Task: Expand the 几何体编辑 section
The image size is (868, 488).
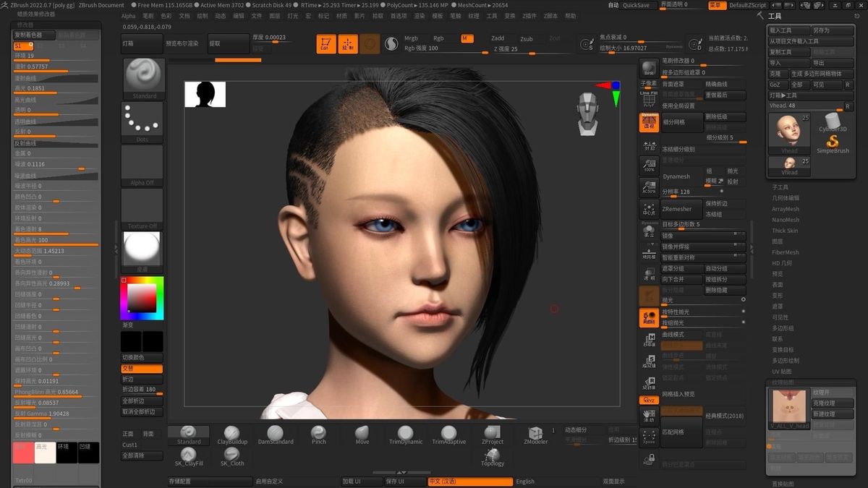Action: coord(786,198)
